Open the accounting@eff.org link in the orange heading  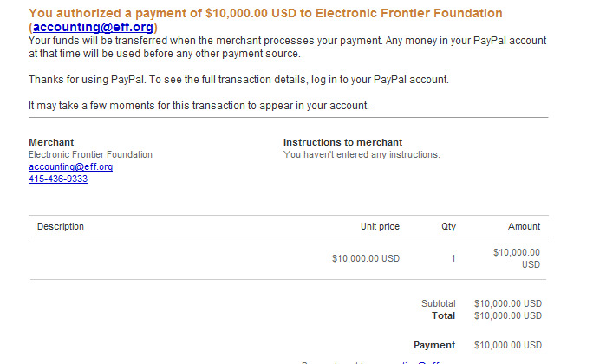93,27
